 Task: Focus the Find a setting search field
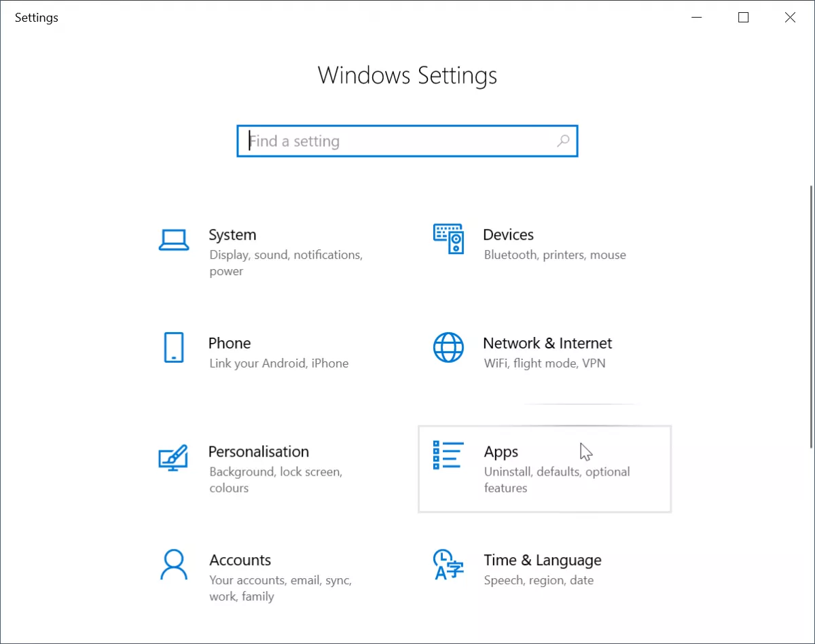point(407,141)
